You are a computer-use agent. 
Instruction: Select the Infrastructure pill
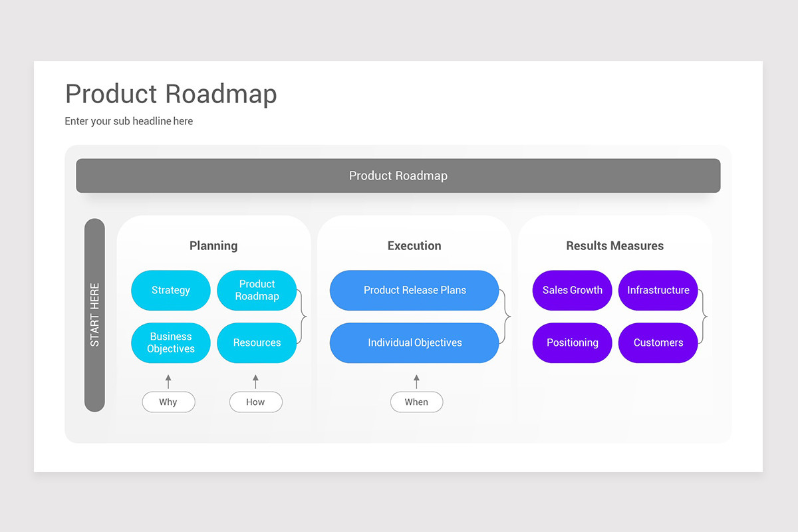658,290
